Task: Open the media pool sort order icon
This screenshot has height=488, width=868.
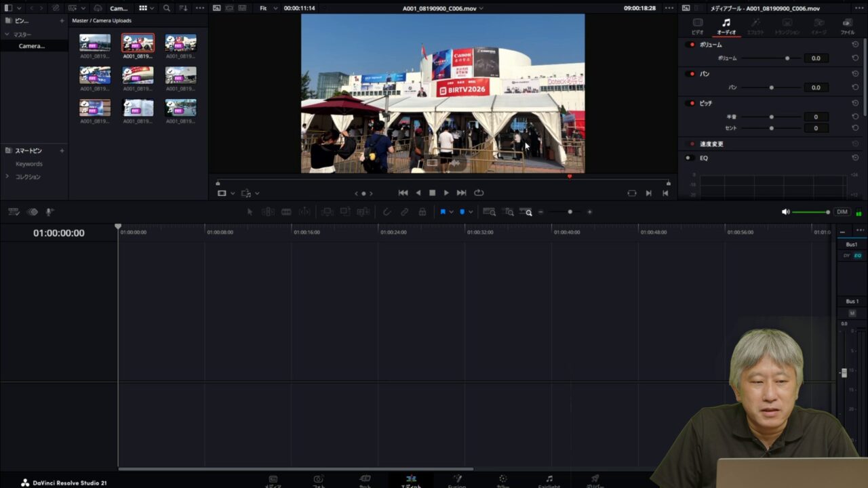Action: pos(183,8)
